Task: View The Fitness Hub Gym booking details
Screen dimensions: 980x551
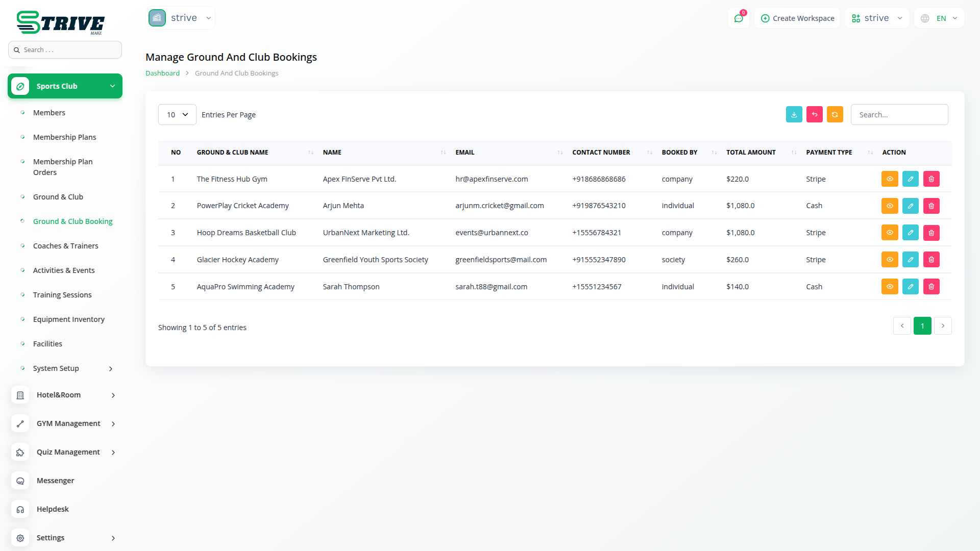Action: point(889,179)
